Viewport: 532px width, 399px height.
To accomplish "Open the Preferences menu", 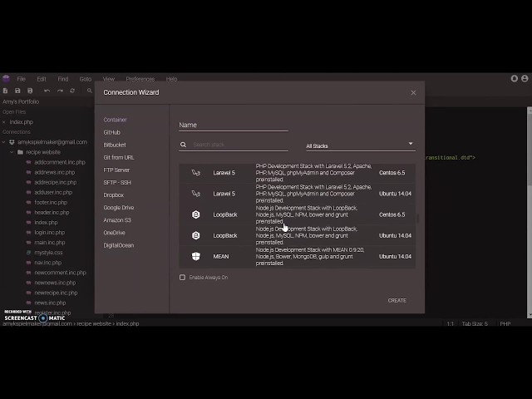I will 140,79.
